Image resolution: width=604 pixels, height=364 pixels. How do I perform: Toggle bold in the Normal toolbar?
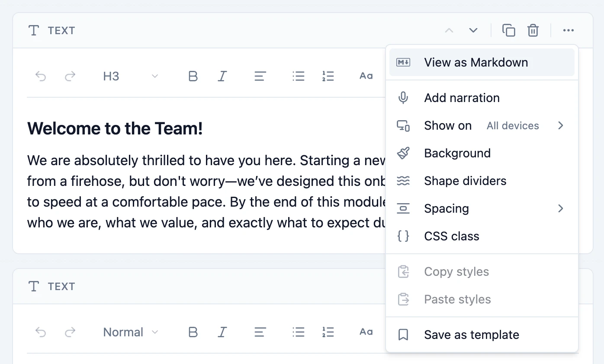point(193,332)
